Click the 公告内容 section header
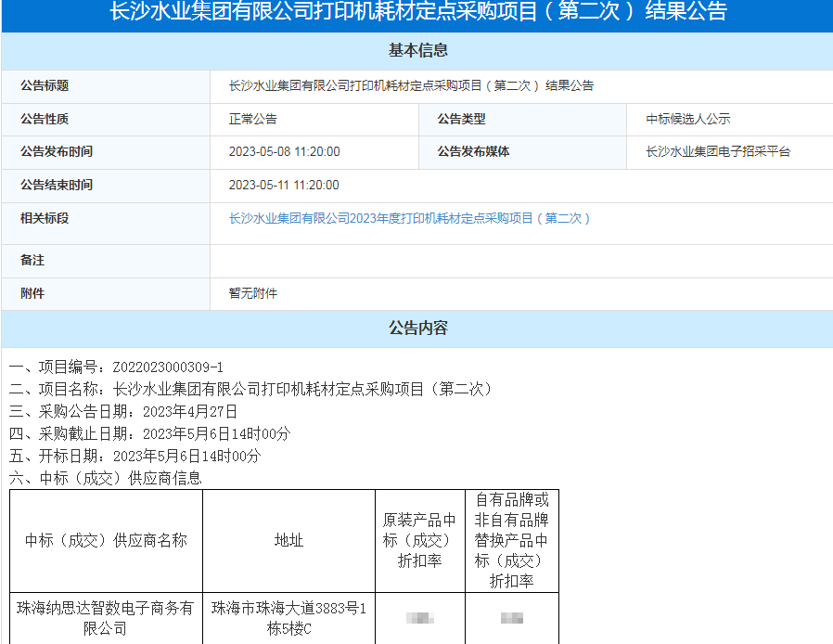833x644 pixels. 418,328
